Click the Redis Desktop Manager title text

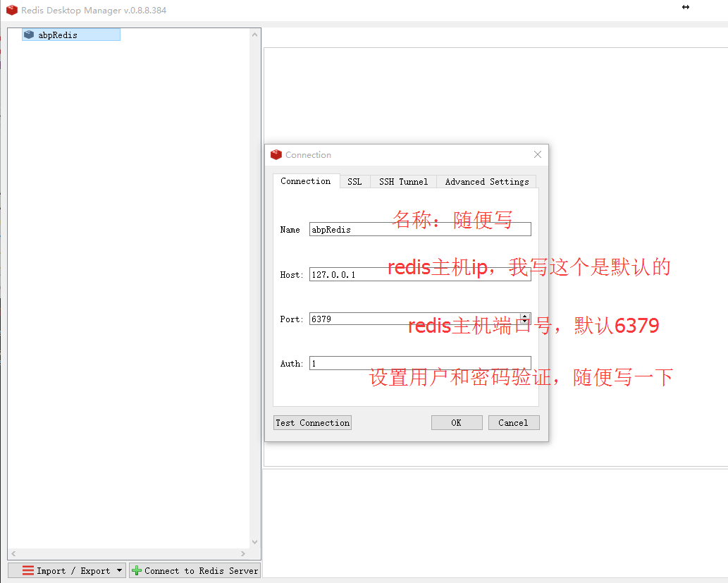tap(94, 10)
